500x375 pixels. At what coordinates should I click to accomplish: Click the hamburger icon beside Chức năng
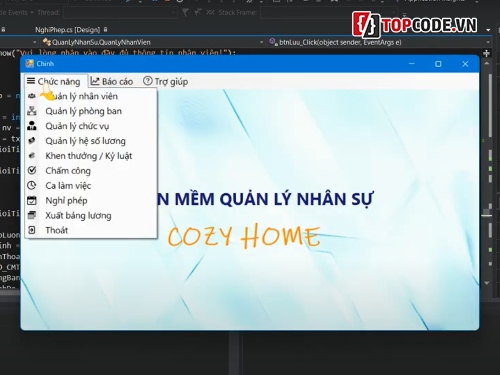pos(31,81)
